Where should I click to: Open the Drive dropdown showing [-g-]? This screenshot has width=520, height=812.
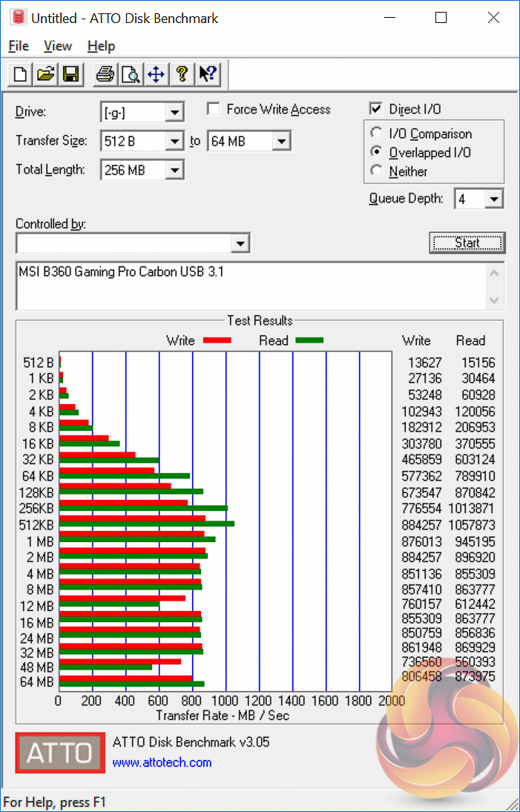pyautogui.click(x=176, y=113)
